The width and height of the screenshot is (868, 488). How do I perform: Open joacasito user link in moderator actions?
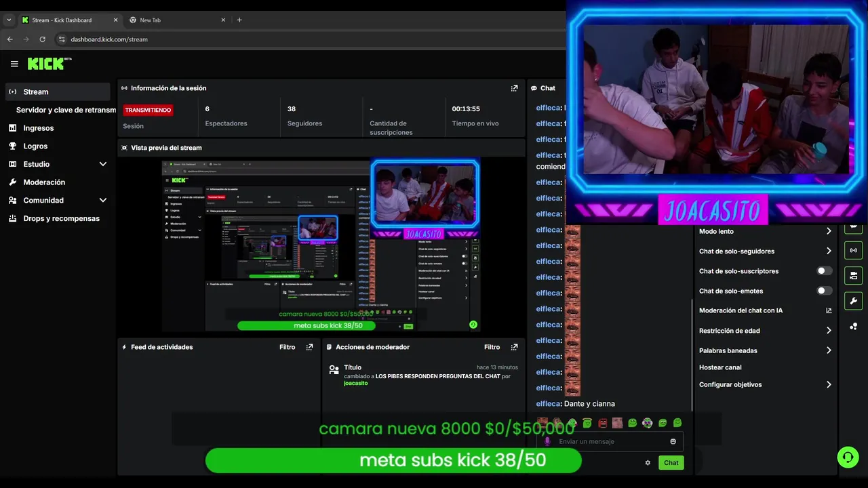tap(355, 384)
